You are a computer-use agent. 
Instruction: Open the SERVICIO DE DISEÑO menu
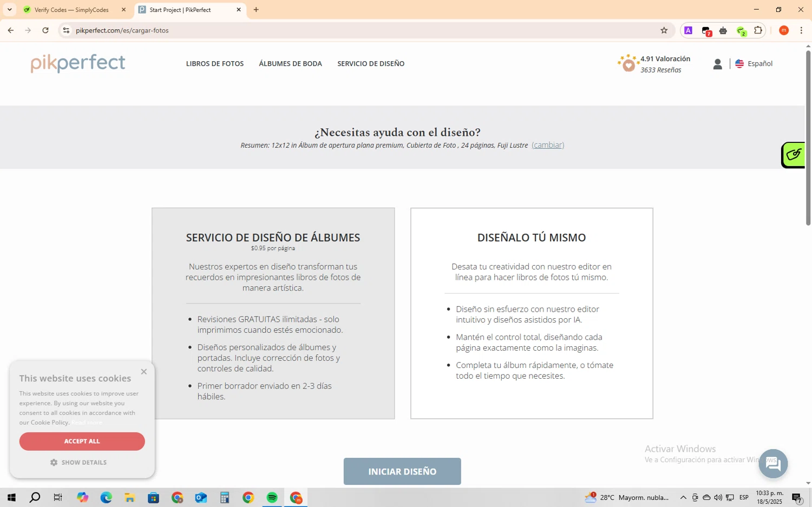pos(371,64)
